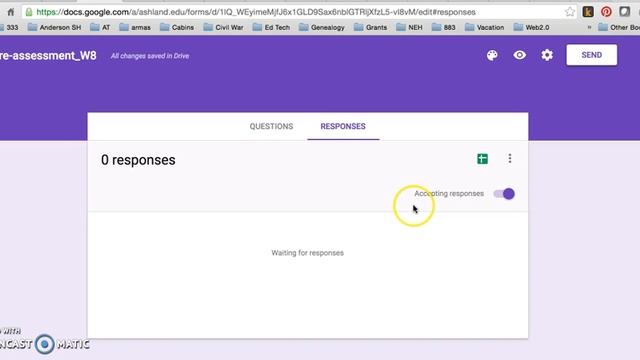This screenshot has height=360, width=640.
Task: Click the 'Waiting for responses' text
Action: [x=307, y=253]
